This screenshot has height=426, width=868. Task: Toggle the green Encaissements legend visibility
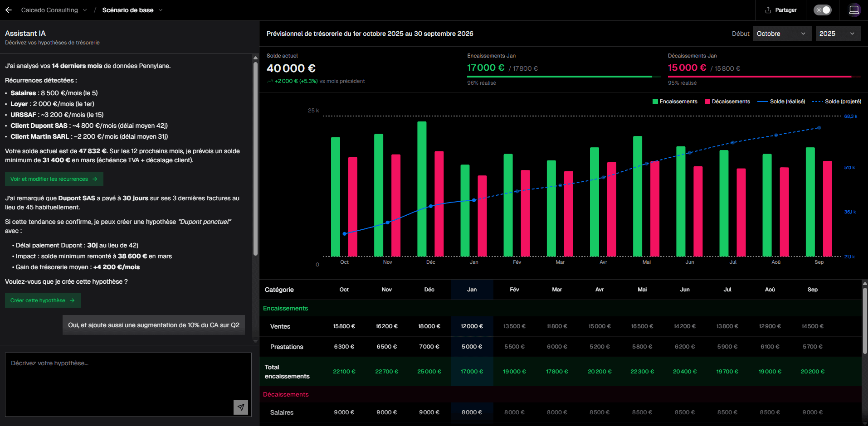[654, 102]
